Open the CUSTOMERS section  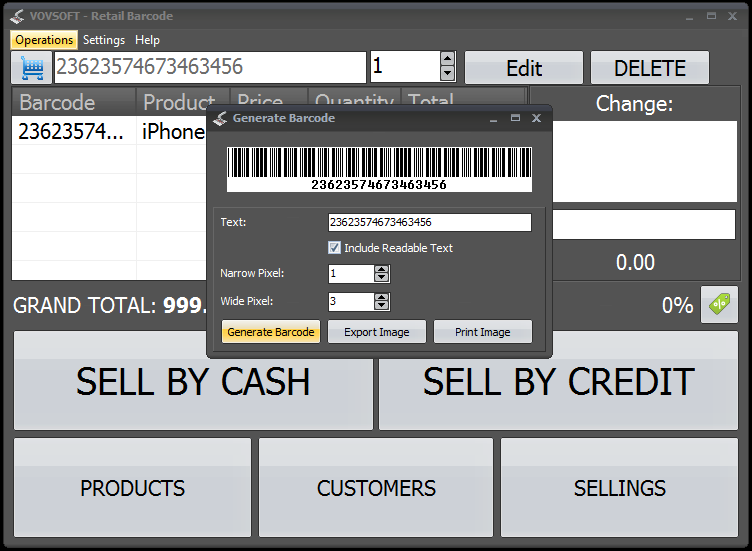coord(376,488)
